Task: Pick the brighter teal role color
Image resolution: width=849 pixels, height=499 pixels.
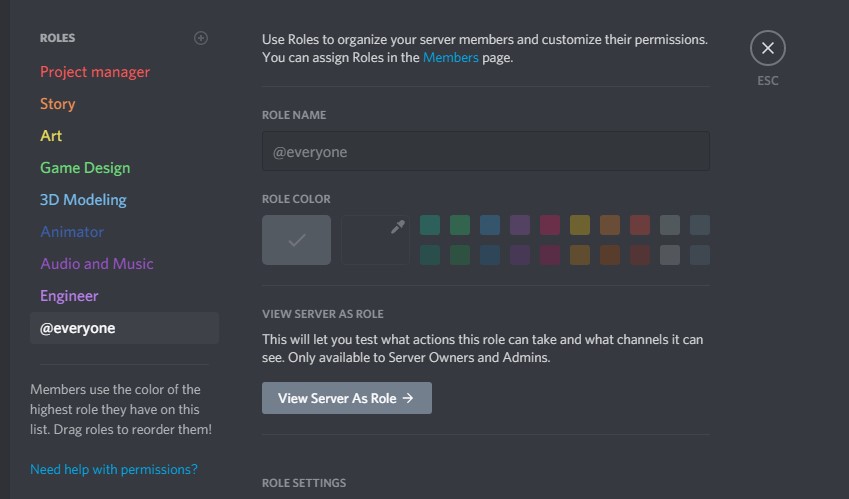Action: [x=430, y=225]
